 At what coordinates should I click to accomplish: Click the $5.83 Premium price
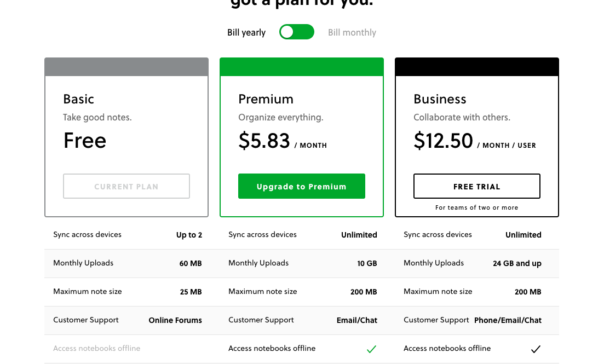coord(264,141)
